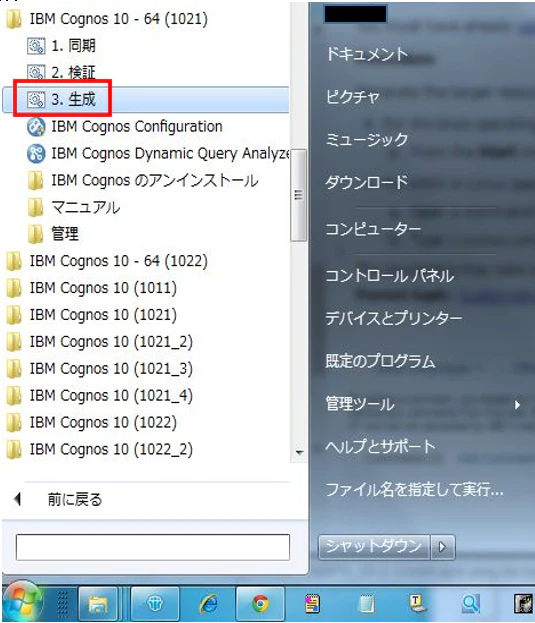Click the programs list scroll-down arrow
The width and height of the screenshot is (535, 623).
pyautogui.click(x=299, y=452)
